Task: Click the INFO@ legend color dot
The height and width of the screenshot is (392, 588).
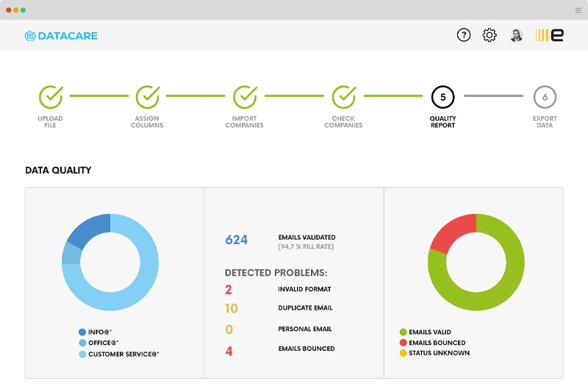Action: [x=82, y=332]
